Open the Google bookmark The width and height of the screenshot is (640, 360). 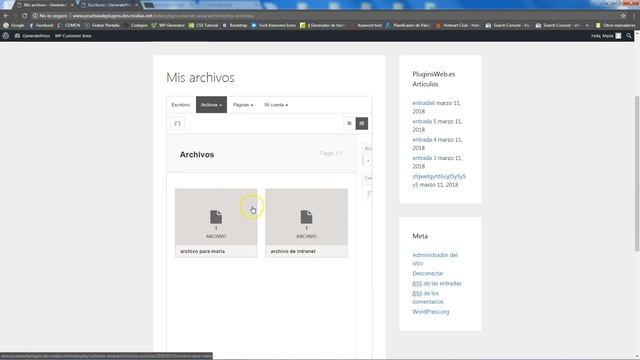(14, 25)
